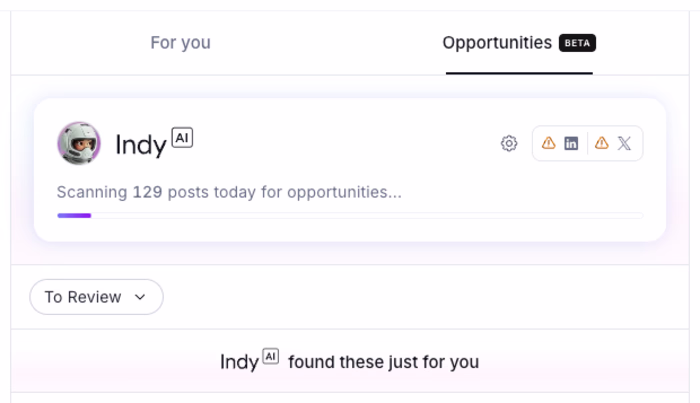Click the warning icon beside LinkedIn
The height and width of the screenshot is (403, 700).
[548, 144]
